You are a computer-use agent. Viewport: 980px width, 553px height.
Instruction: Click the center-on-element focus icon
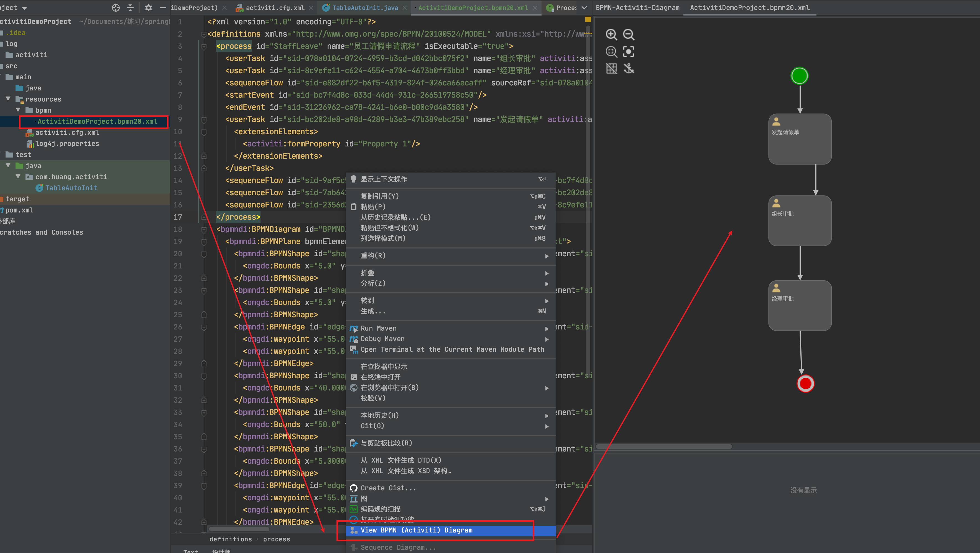(x=629, y=52)
